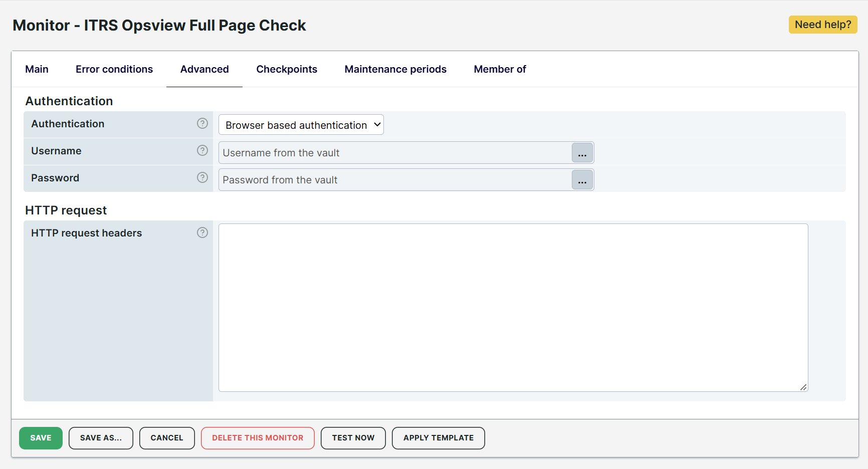Viewport: 868px width, 469px height.
Task: Click the SAVE AS... button
Action: click(x=101, y=438)
